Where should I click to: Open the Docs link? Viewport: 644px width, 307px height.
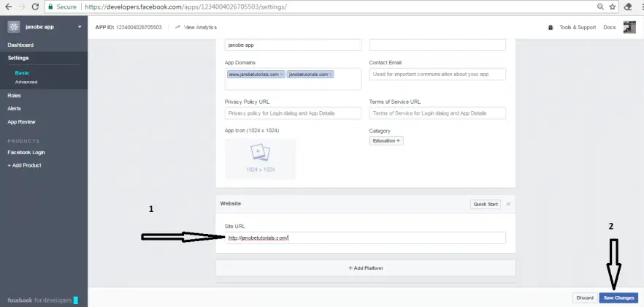pos(609,27)
